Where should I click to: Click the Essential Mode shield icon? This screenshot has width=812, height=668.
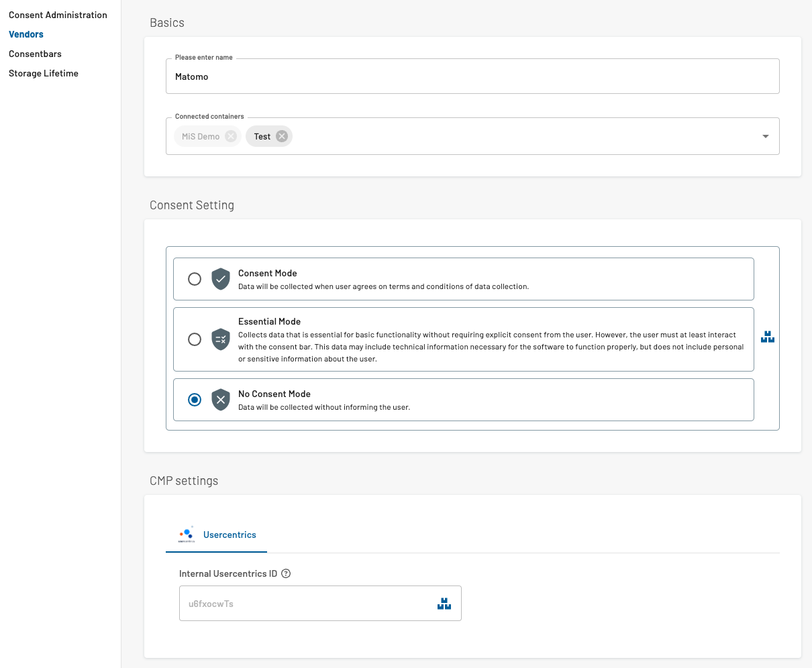click(221, 339)
